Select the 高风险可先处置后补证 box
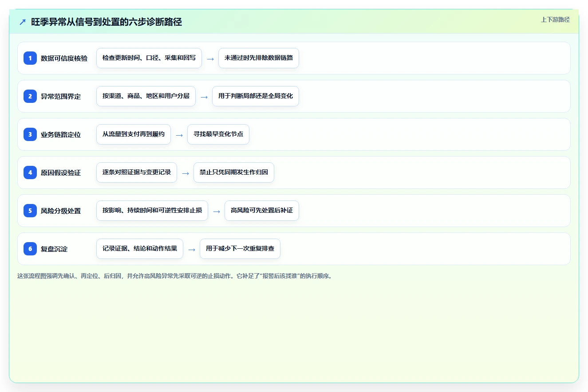588x392 pixels. tap(262, 210)
